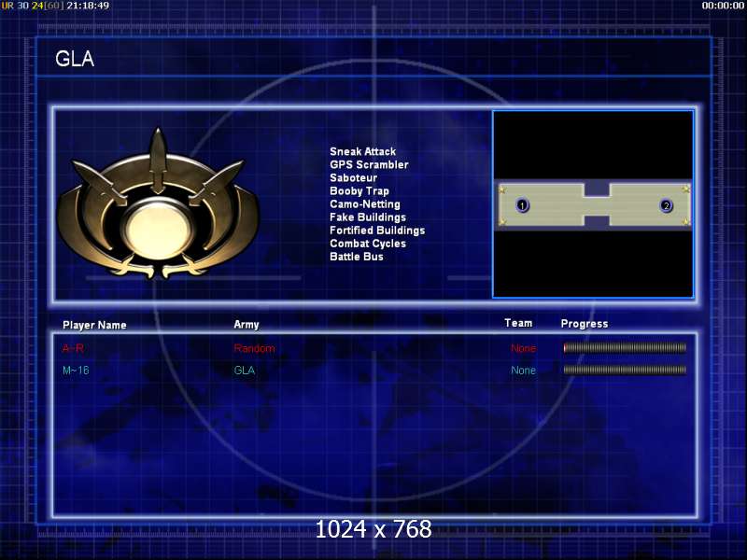Click the Player Name column header
This screenshot has height=560, width=747.
click(x=94, y=325)
